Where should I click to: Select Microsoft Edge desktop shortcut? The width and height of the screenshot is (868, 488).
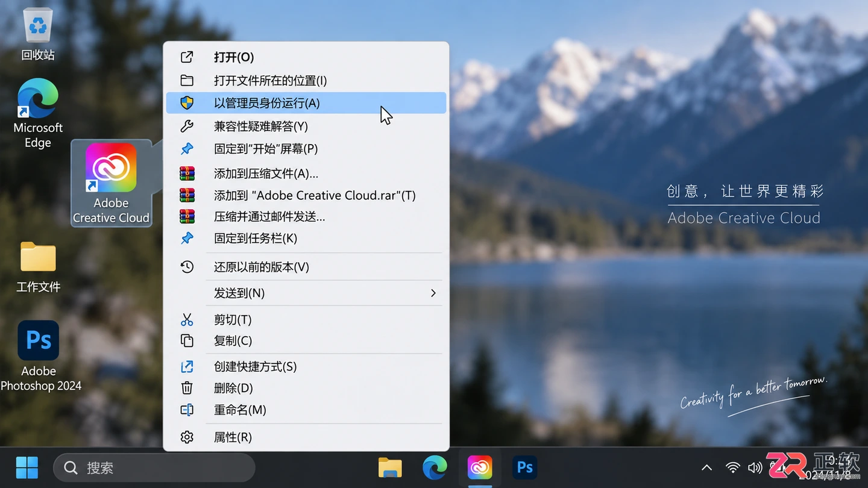click(38, 113)
